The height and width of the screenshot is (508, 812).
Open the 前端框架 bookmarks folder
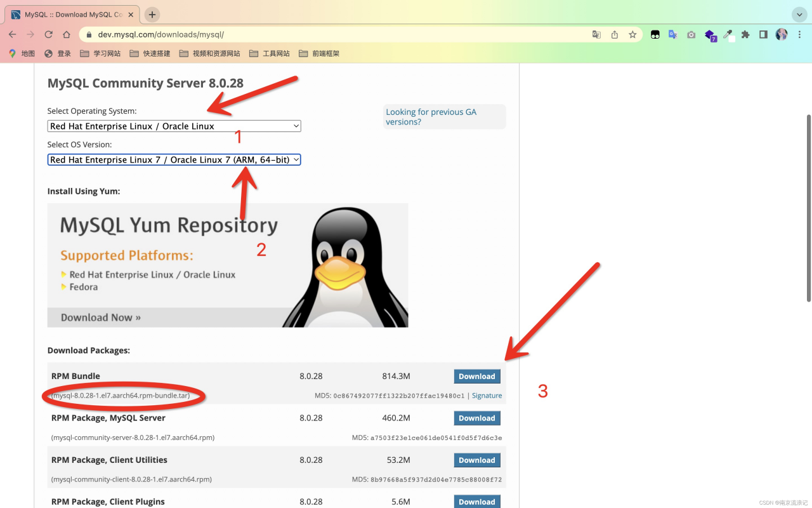point(319,53)
